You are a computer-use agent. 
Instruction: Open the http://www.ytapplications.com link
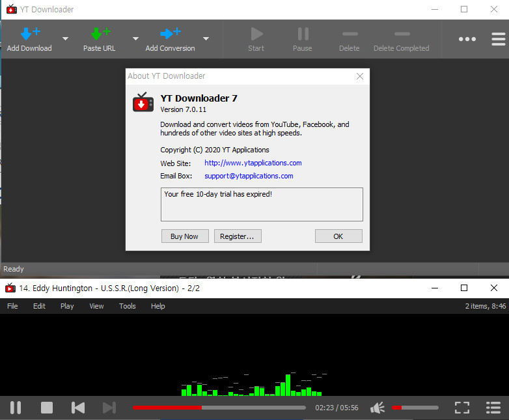(253, 163)
